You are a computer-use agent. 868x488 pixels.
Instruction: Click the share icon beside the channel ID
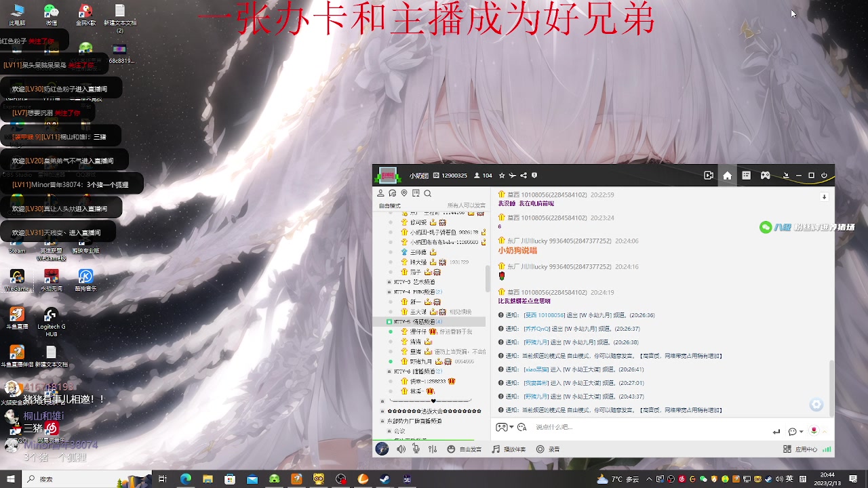click(x=524, y=175)
